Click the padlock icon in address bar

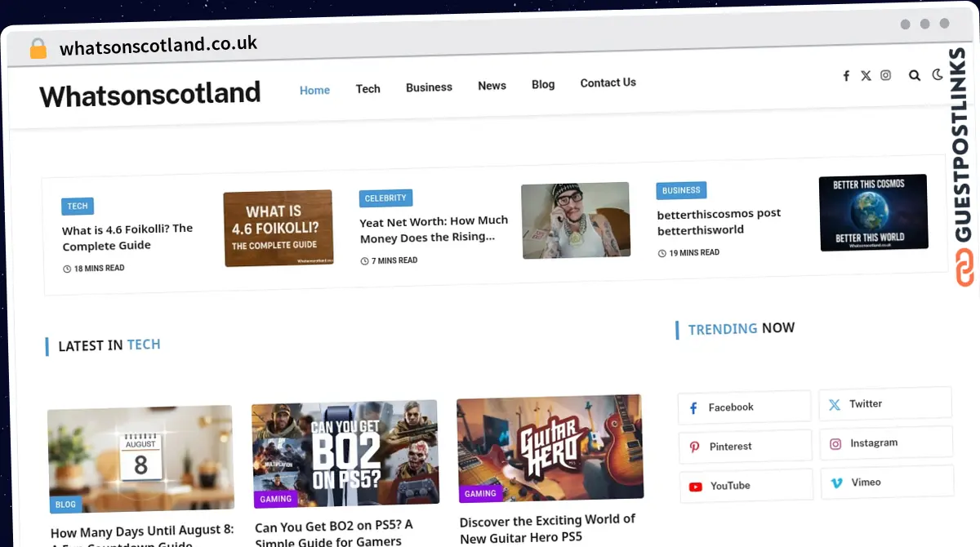38,49
